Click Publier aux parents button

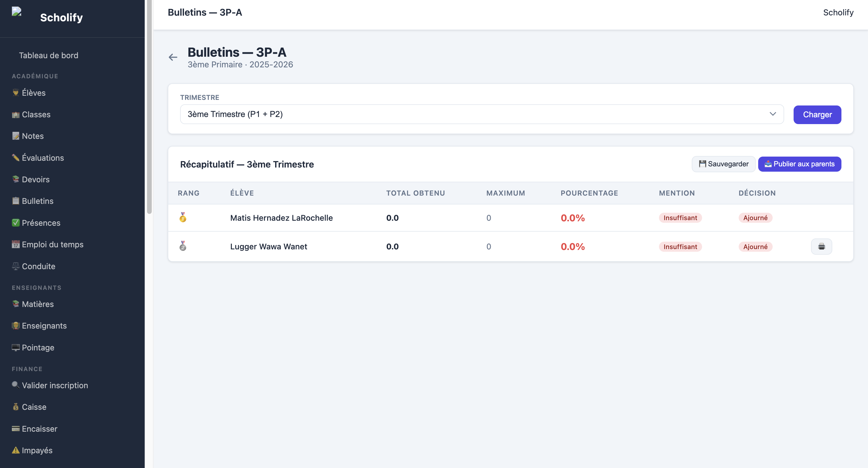coord(800,164)
